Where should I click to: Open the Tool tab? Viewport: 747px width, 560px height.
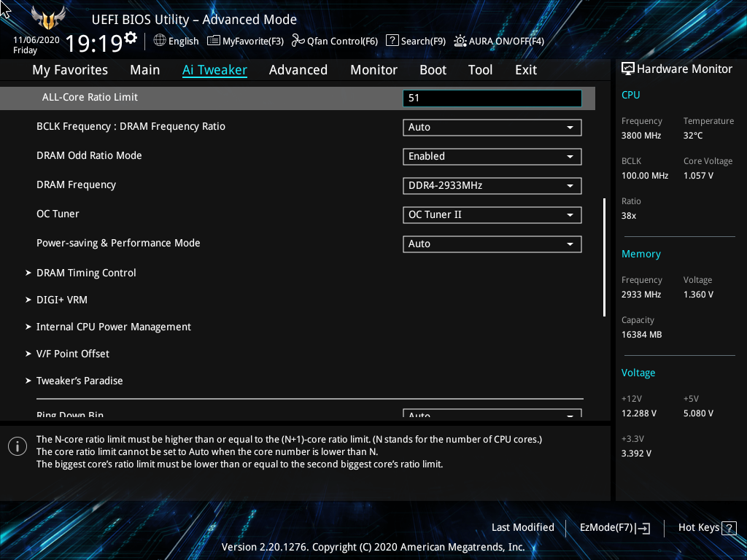(480, 70)
